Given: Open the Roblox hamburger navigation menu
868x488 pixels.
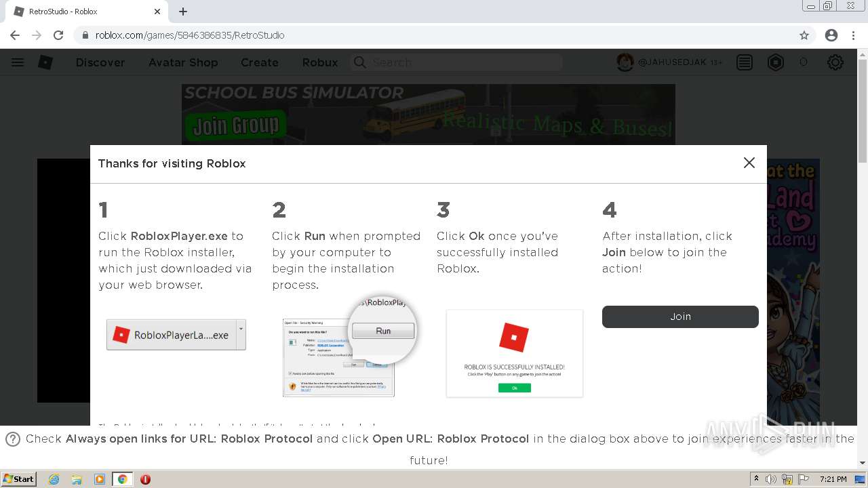Looking at the screenshot, I should [18, 62].
